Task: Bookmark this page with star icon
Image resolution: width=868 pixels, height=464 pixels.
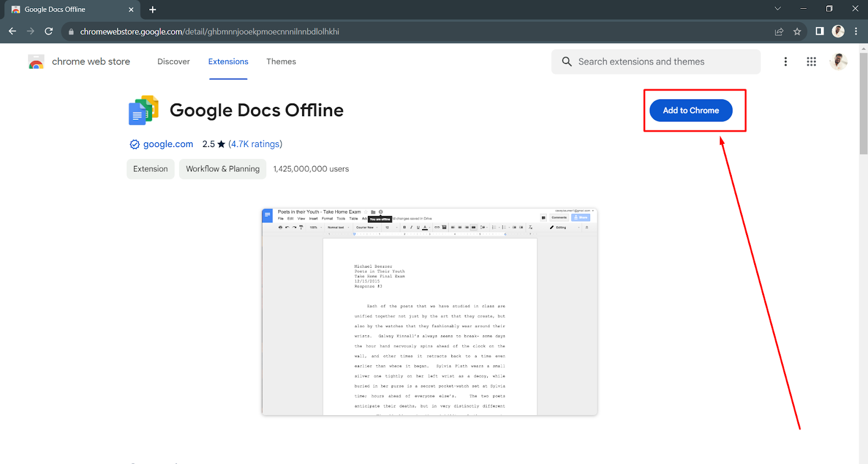Action: [797, 31]
